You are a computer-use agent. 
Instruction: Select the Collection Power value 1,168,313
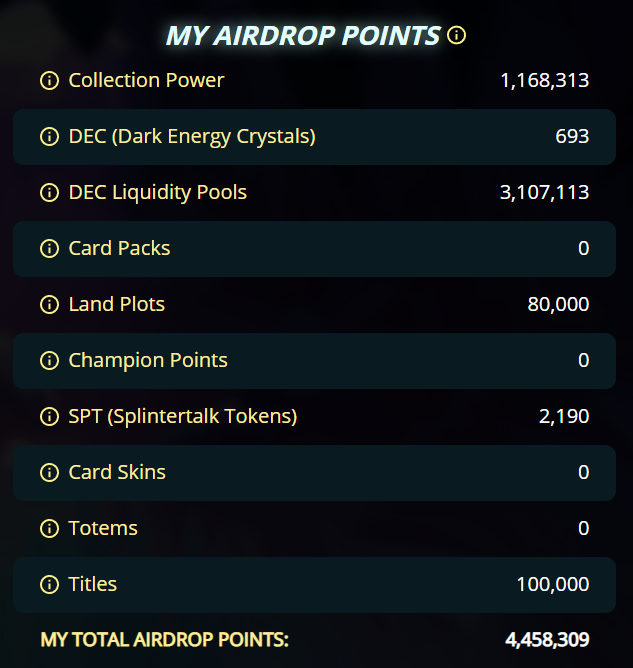click(x=545, y=81)
